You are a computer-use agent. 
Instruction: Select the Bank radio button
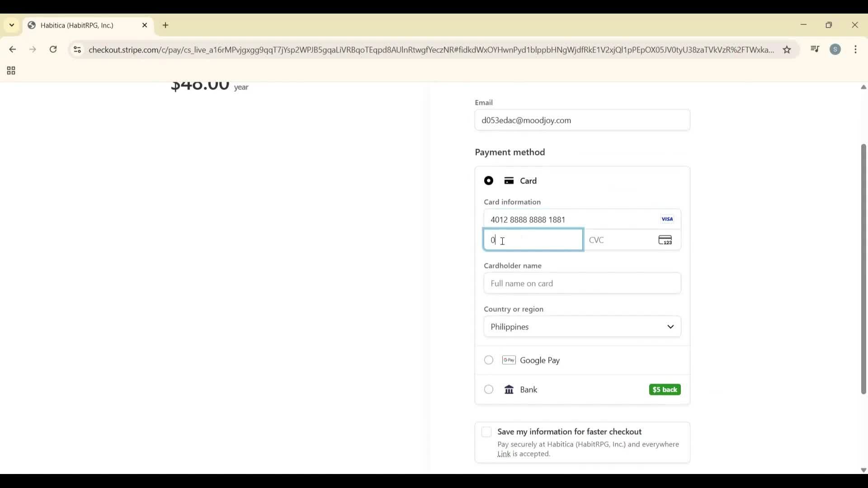488,389
